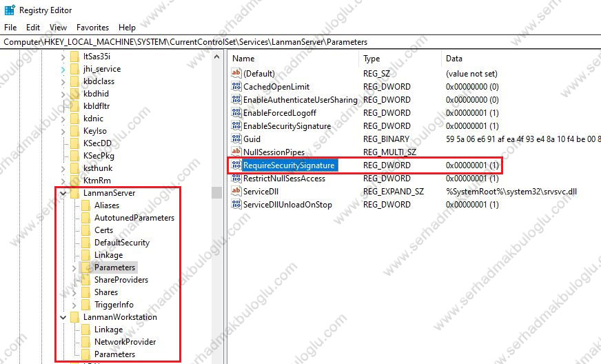Click the folder icon of the Shares key

click(86, 292)
